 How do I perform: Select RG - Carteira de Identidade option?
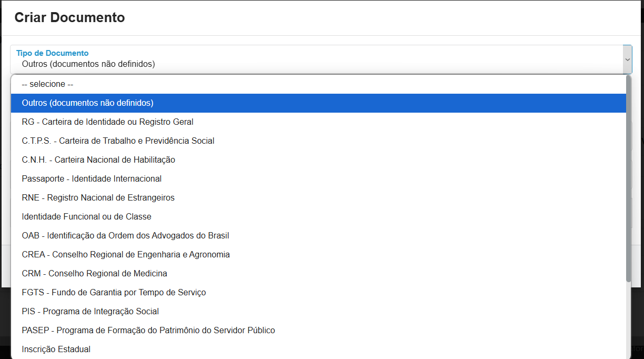107,122
